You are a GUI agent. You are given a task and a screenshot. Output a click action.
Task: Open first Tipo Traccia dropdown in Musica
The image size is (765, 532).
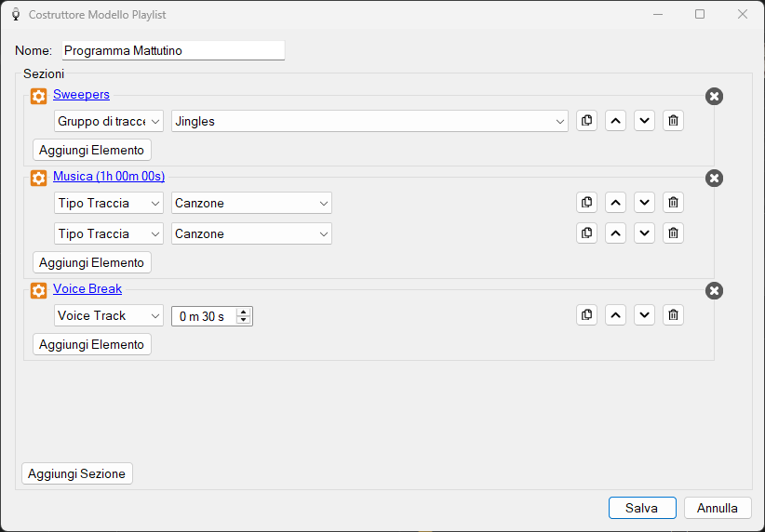(x=108, y=203)
